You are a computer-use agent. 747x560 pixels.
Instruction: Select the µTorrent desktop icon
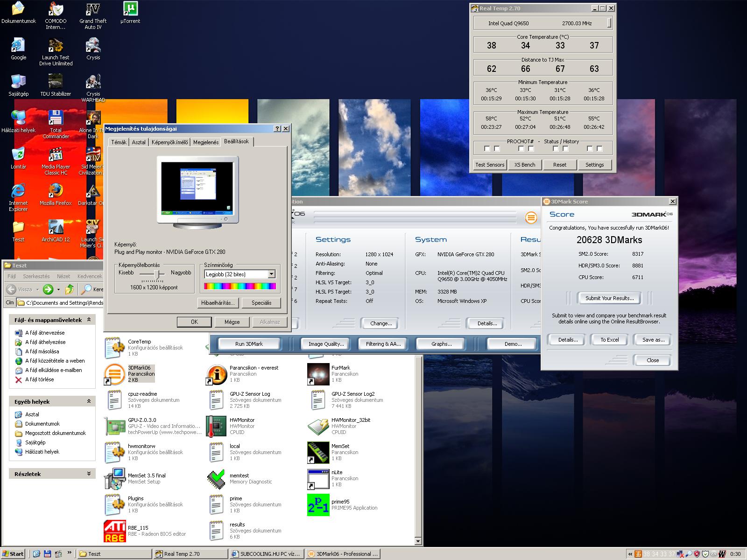coord(130,9)
